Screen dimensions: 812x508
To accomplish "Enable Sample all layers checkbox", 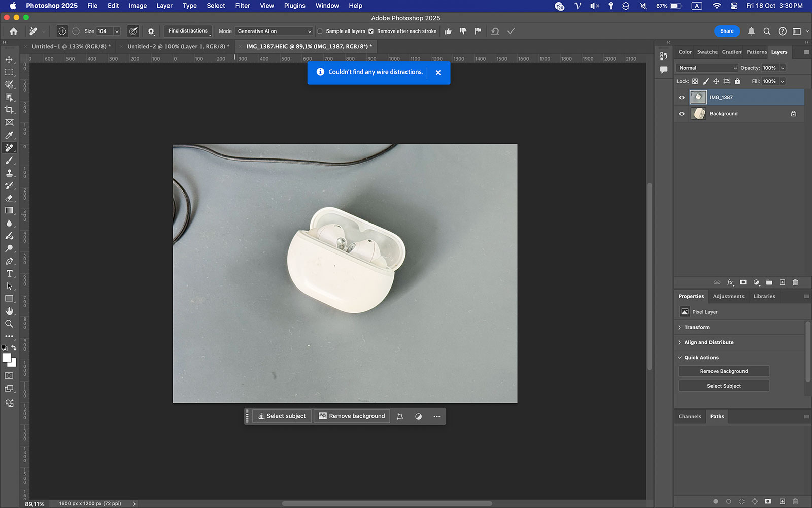I will click(320, 31).
